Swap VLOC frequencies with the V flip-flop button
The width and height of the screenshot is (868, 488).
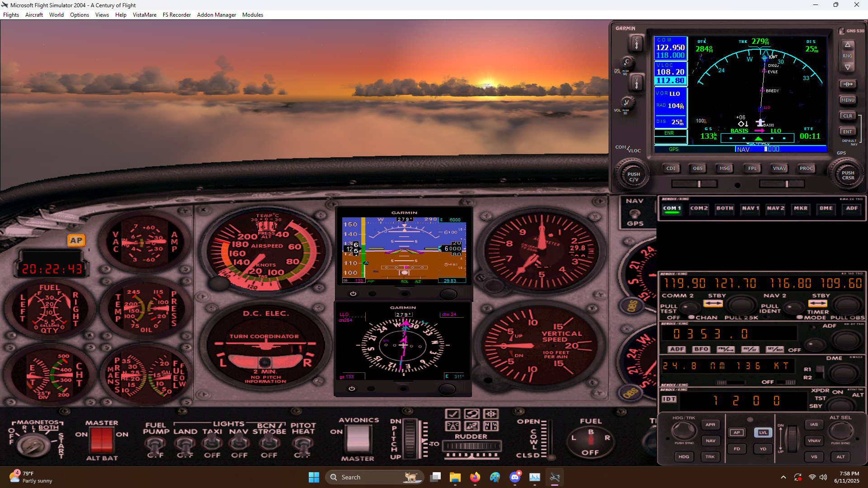[637, 82]
